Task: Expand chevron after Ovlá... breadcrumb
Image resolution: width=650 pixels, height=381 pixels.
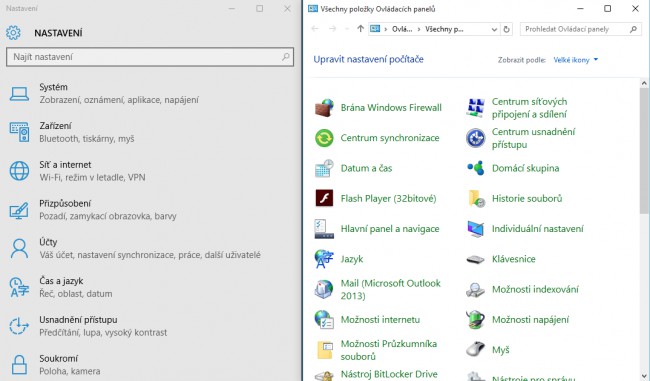Action: [419, 29]
